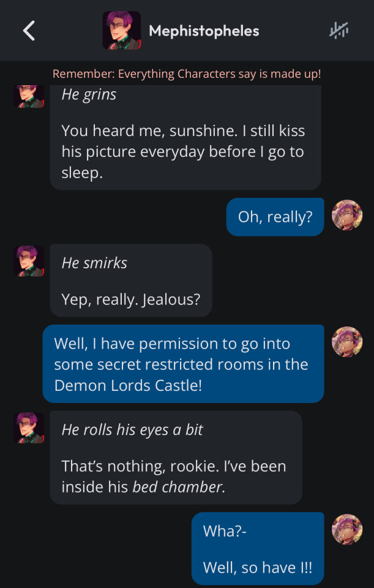Tap user avatar beside the 'Demon Lords Castle' message

tap(347, 342)
